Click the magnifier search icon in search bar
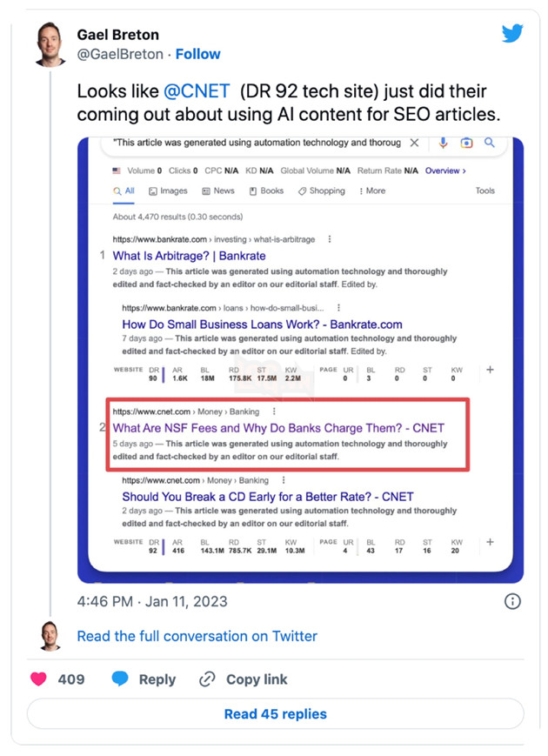Screen dimensions: 548x756 (490, 143)
